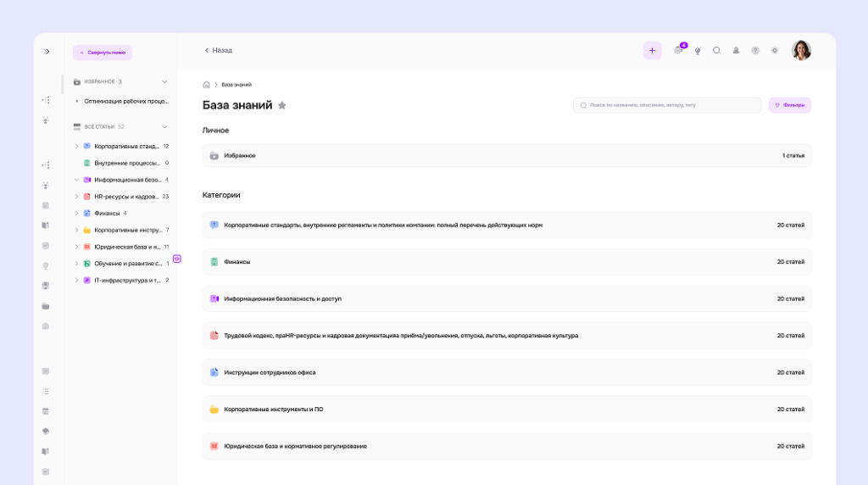Collapse the Все статьи section chevron

(164, 127)
